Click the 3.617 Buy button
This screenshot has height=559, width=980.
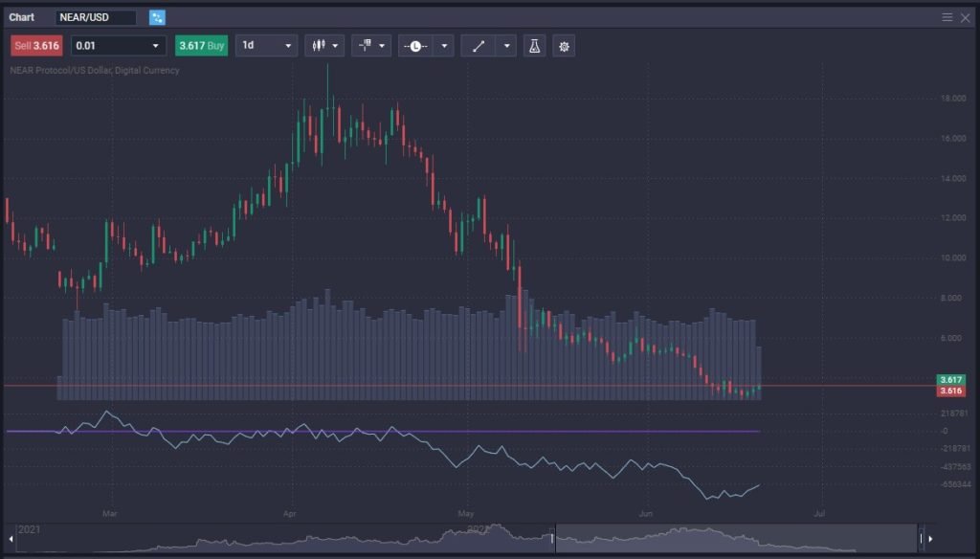pyautogui.click(x=201, y=46)
